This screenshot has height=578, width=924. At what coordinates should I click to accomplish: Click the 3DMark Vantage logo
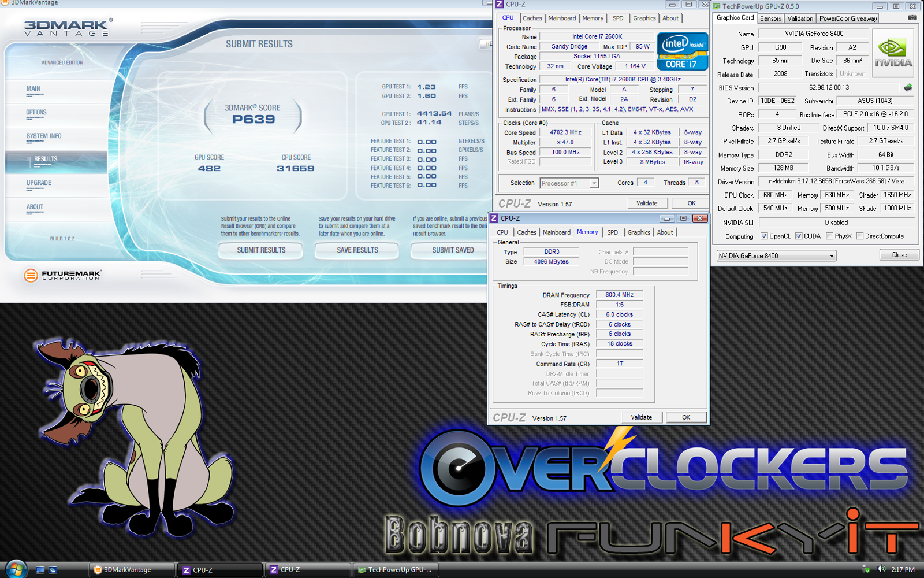tap(68, 27)
